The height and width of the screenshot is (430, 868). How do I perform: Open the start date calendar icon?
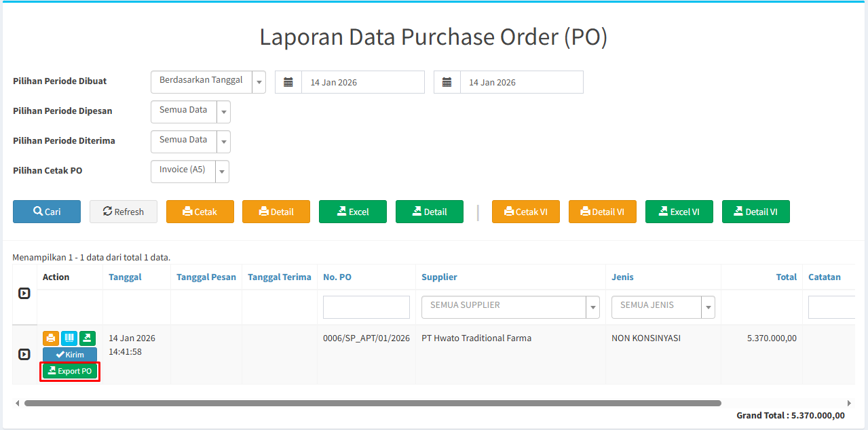pyautogui.click(x=288, y=82)
